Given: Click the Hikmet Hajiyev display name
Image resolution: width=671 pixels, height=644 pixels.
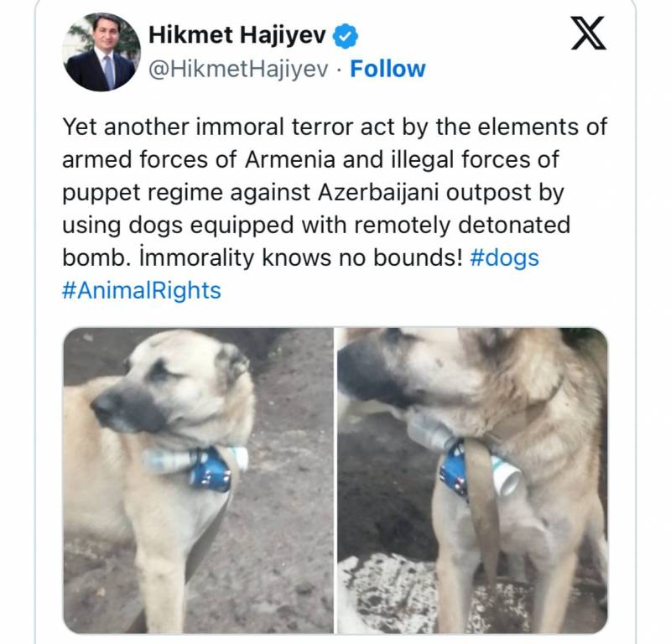Looking at the screenshot, I should click(237, 35).
